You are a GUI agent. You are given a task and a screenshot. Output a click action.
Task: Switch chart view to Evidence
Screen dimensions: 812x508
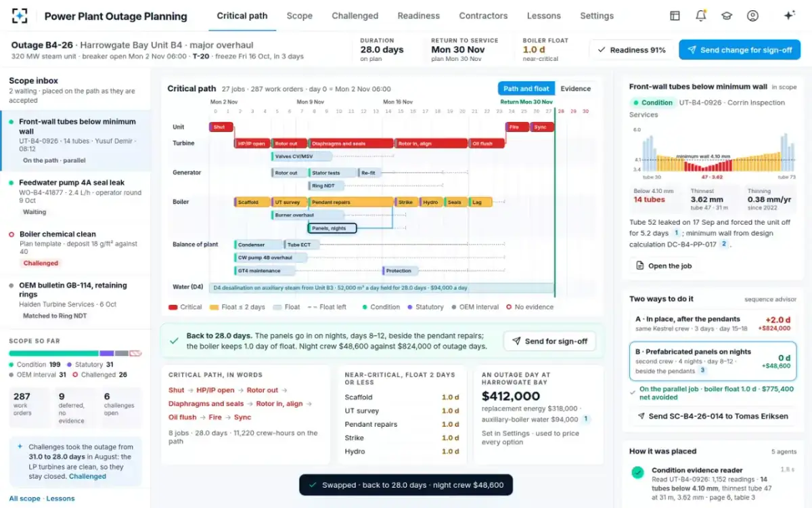576,89
